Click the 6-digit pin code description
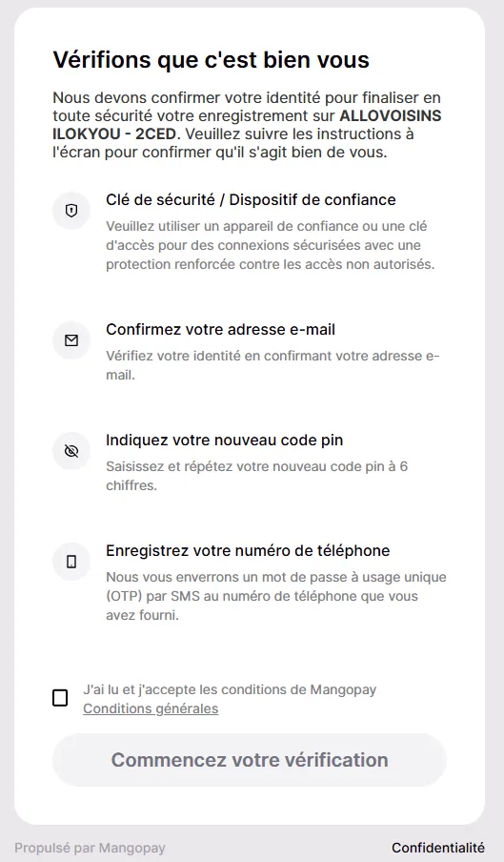Image resolution: width=504 pixels, height=862 pixels. pyautogui.click(x=257, y=476)
